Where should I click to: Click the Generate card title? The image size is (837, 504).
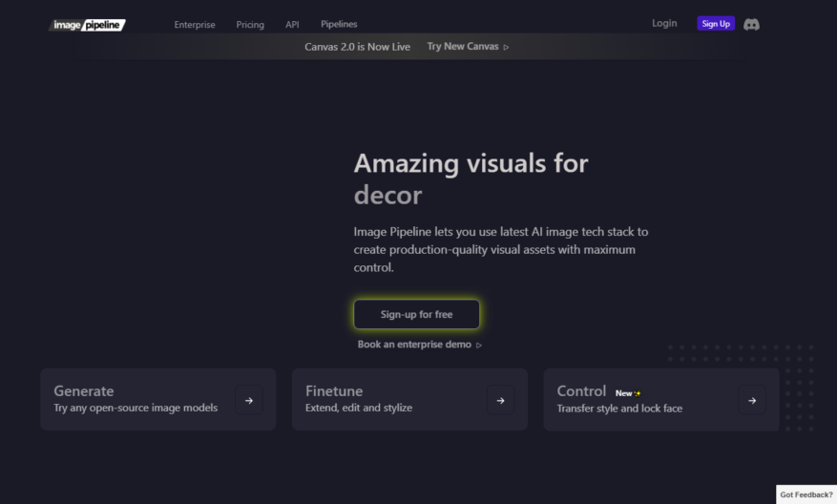[84, 390]
